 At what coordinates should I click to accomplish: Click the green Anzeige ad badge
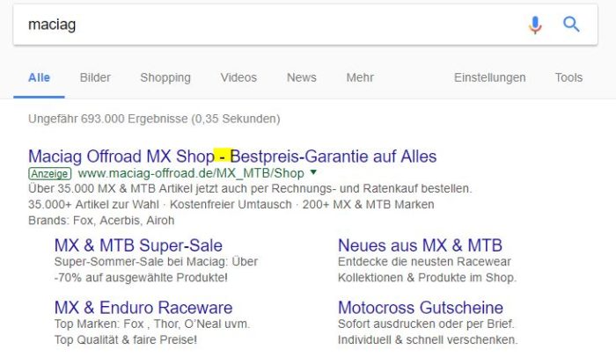pyautogui.click(x=49, y=173)
